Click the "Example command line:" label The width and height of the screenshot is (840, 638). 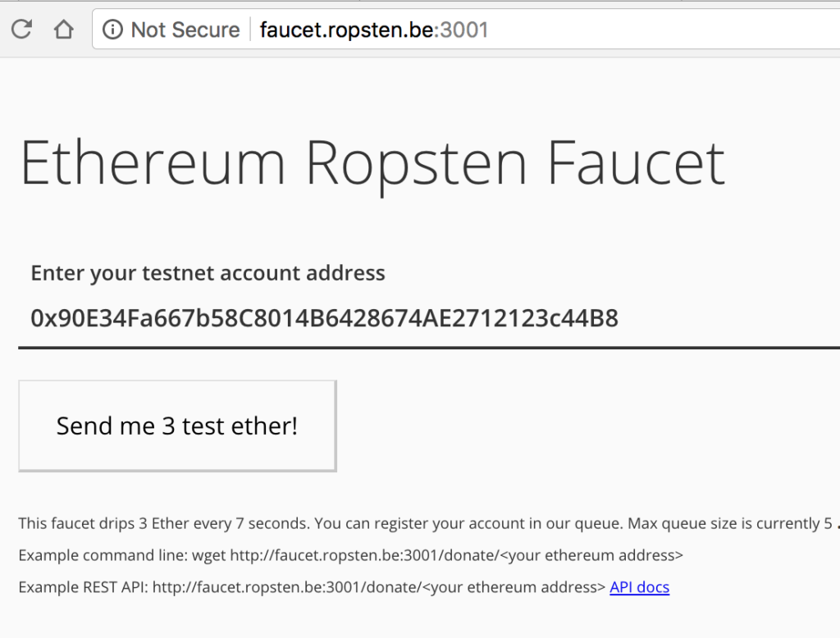(103, 555)
